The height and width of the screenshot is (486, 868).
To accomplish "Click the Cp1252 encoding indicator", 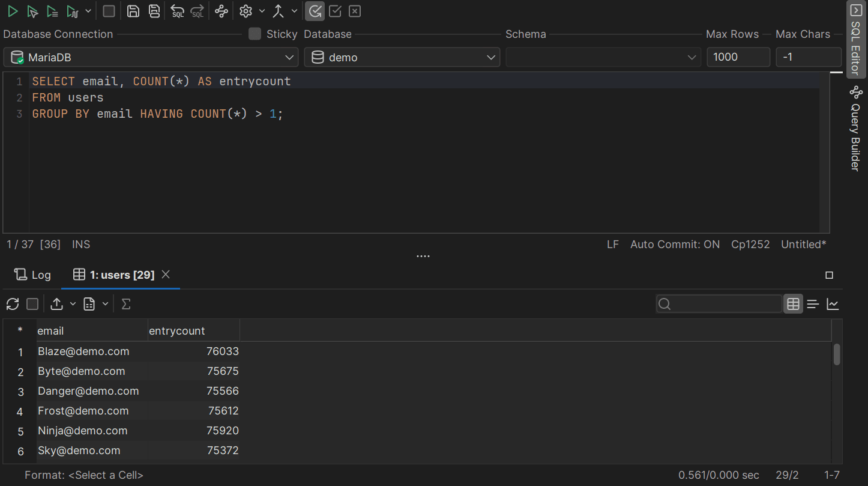I will [x=750, y=245].
